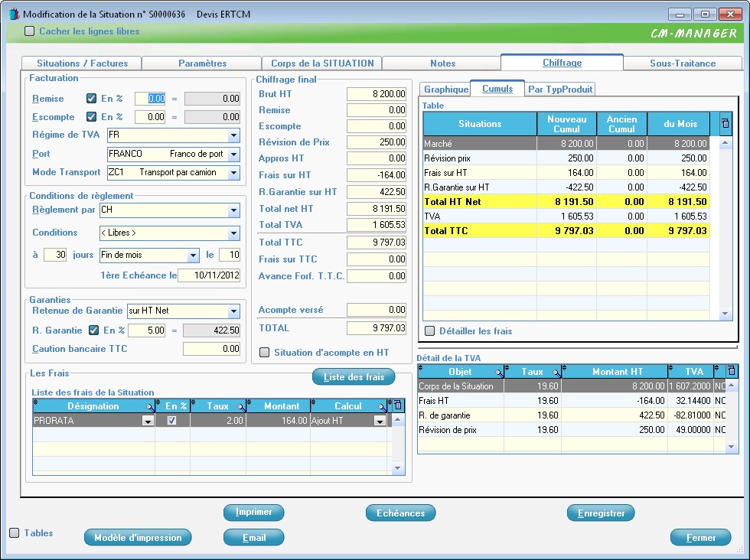Open the Port dropdown
Image resolution: width=750 pixels, height=560 pixels.
[233, 155]
